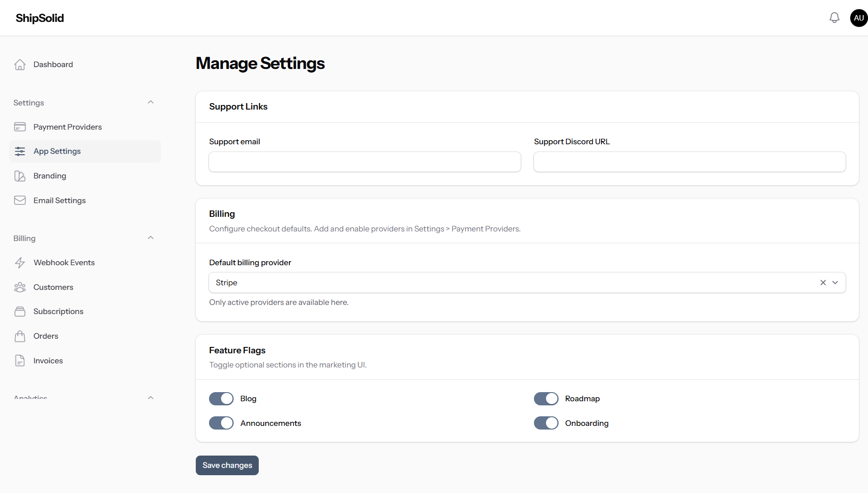Click the Email Settings envelope icon
This screenshot has height=493, width=868.
20,200
